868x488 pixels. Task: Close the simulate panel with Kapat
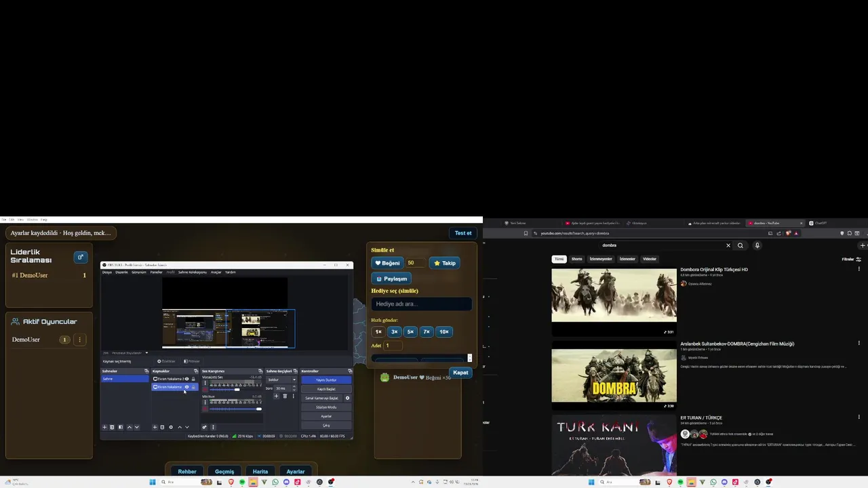pos(460,372)
